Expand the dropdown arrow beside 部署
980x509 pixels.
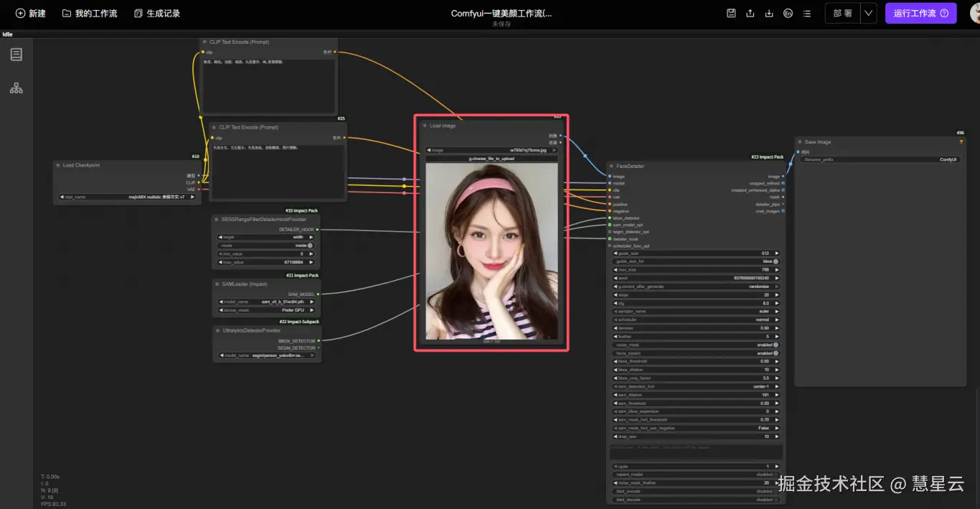point(868,13)
